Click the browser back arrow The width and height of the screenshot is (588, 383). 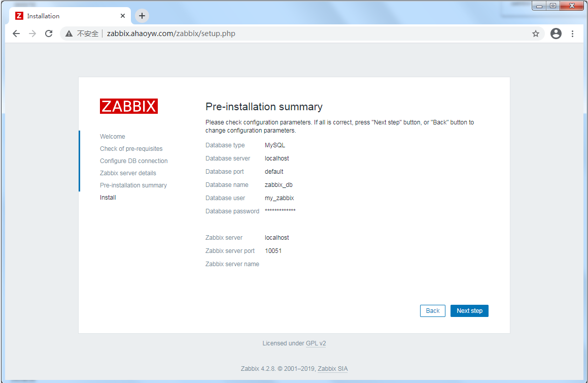click(x=16, y=34)
